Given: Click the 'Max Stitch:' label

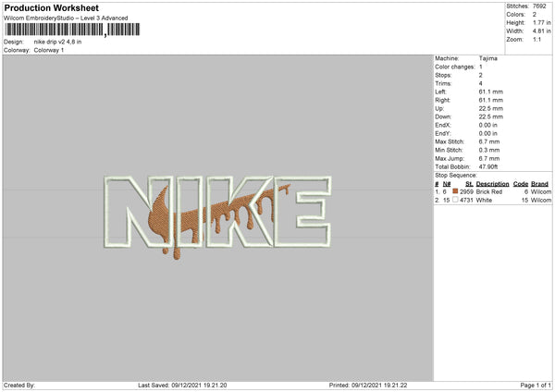Looking at the screenshot, I should coord(450,141).
